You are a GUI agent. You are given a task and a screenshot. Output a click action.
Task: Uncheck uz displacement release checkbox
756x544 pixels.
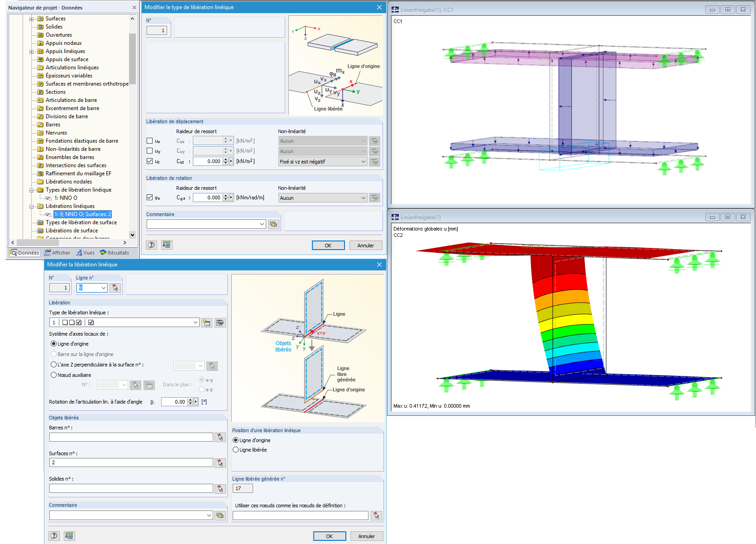149,161
